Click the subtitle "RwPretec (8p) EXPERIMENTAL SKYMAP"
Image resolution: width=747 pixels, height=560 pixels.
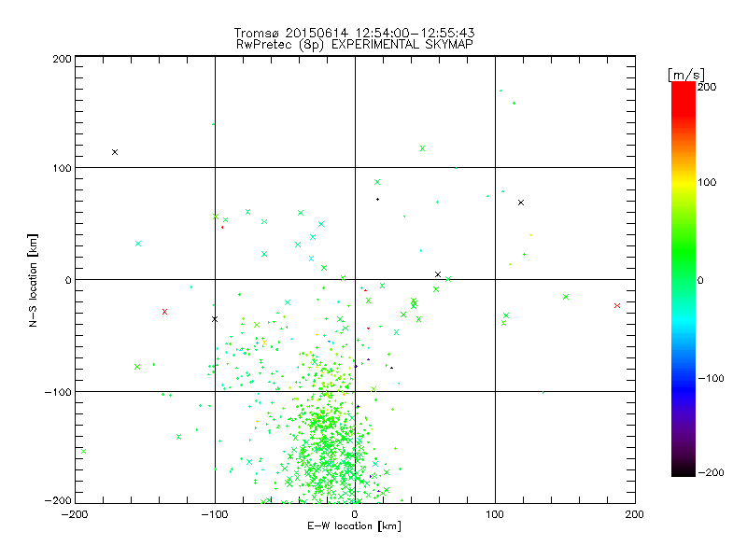(354, 45)
